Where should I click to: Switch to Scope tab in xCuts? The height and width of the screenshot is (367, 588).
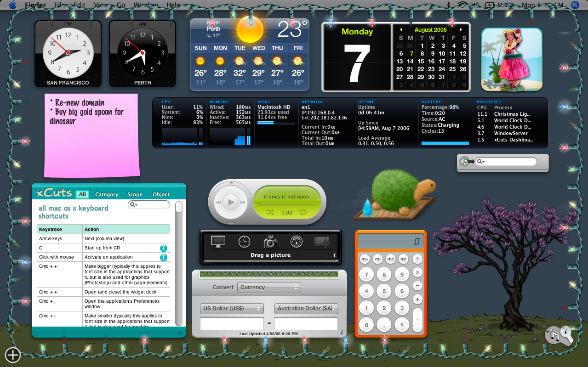pyautogui.click(x=135, y=194)
